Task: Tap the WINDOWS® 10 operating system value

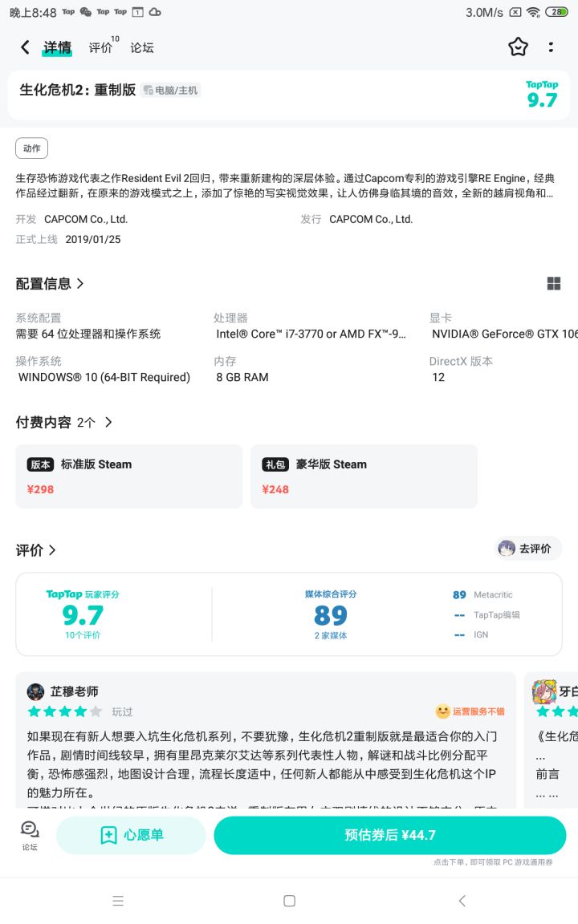Action: [x=104, y=377]
